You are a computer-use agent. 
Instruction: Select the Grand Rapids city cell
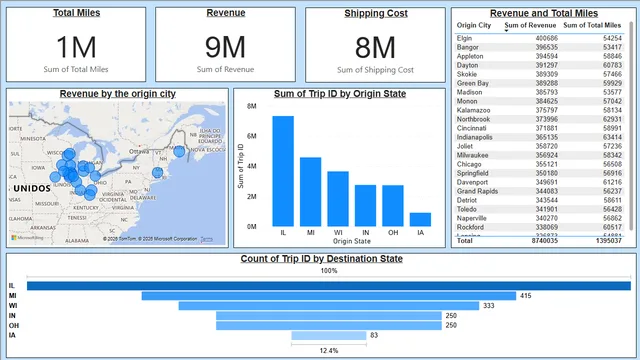pos(477,191)
